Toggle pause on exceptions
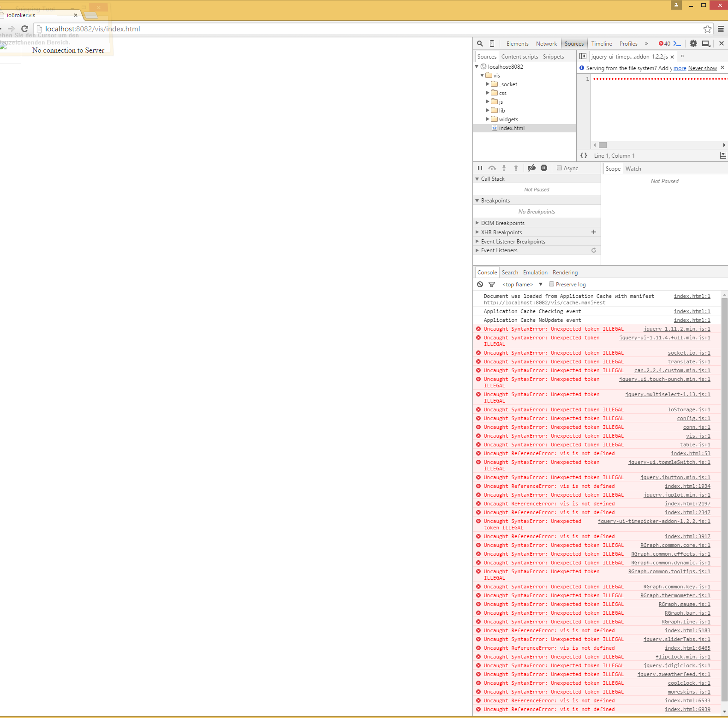The image size is (728, 718). 544,168
